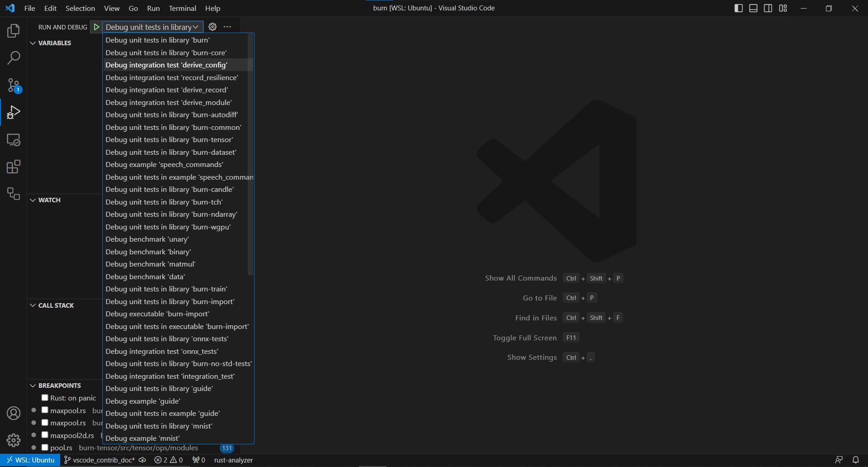Toggle the pool.rs breakpoint checkbox
The height and width of the screenshot is (467, 868).
tap(45, 447)
